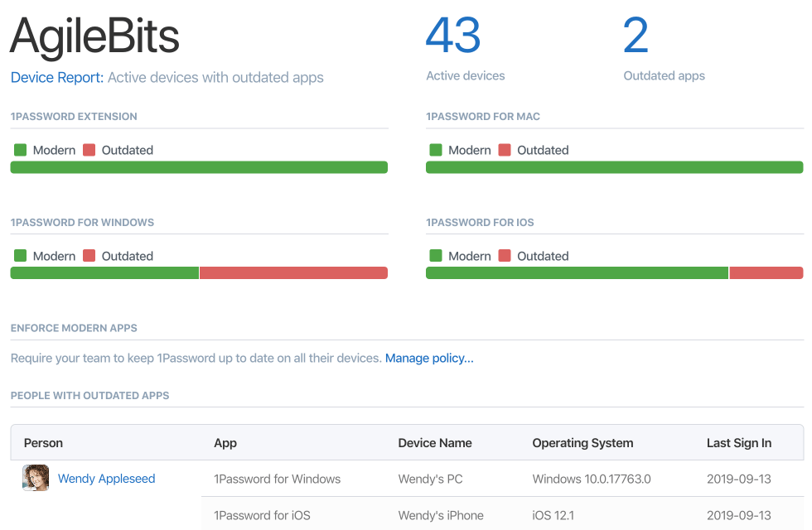The image size is (812, 530).
Task: Click the red Outdated swatch under 1Password for iOS
Action: [x=505, y=256]
